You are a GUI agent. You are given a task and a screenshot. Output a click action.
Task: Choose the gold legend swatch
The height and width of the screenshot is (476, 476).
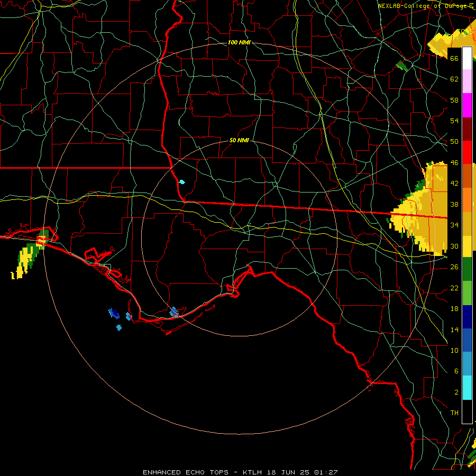coord(467,224)
